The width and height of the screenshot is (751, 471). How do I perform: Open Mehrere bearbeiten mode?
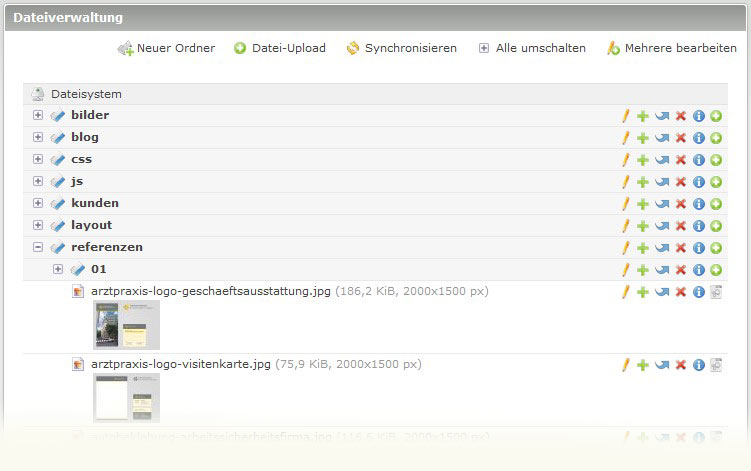[671, 48]
